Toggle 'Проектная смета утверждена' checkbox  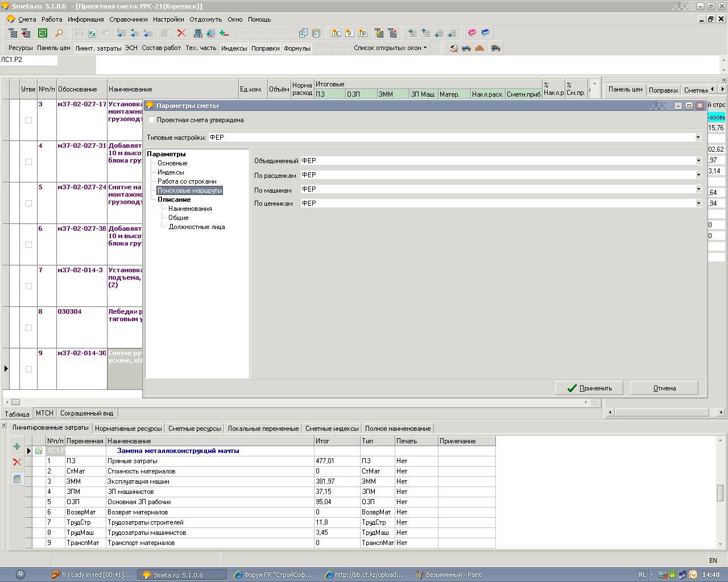151,120
